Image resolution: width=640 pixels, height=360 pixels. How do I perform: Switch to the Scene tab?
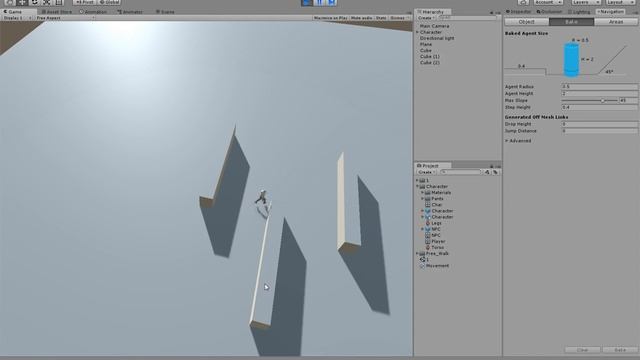click(165, 12)
